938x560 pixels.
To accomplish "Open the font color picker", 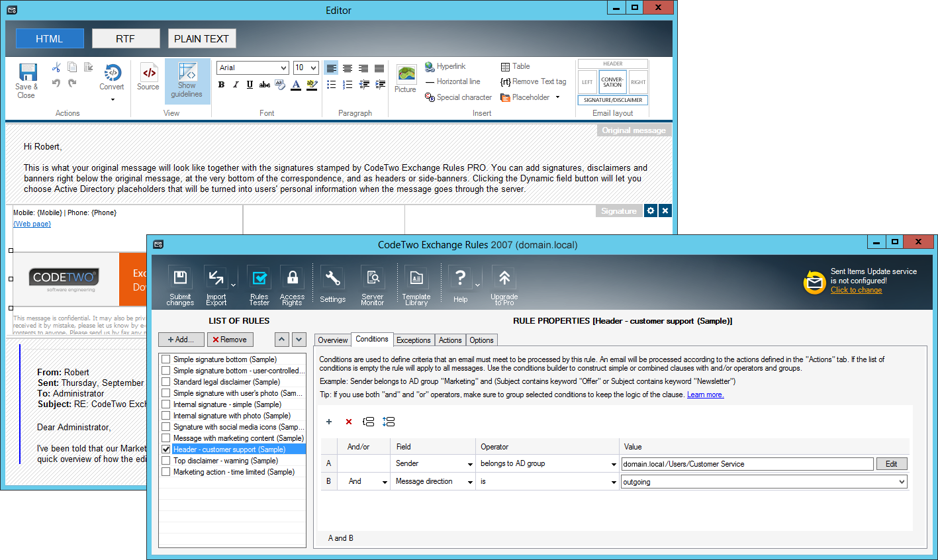I will [296, 85].
